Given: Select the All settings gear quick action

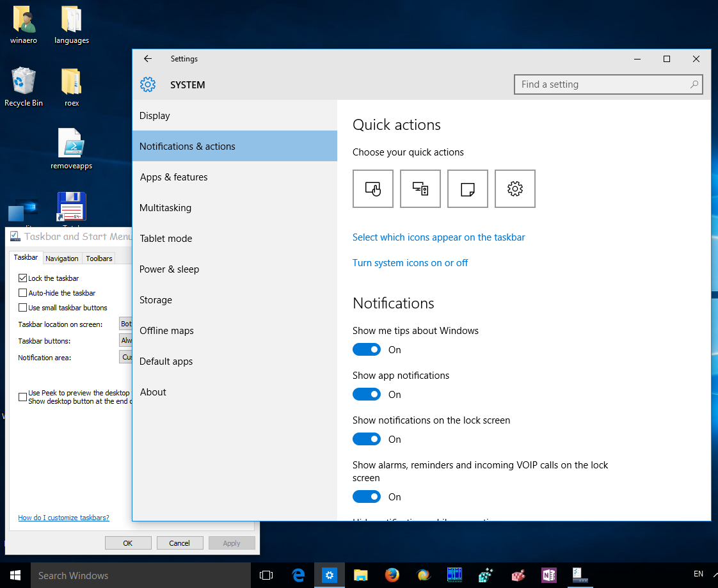Looking at the screenshot, I should [x=515, y=189].
